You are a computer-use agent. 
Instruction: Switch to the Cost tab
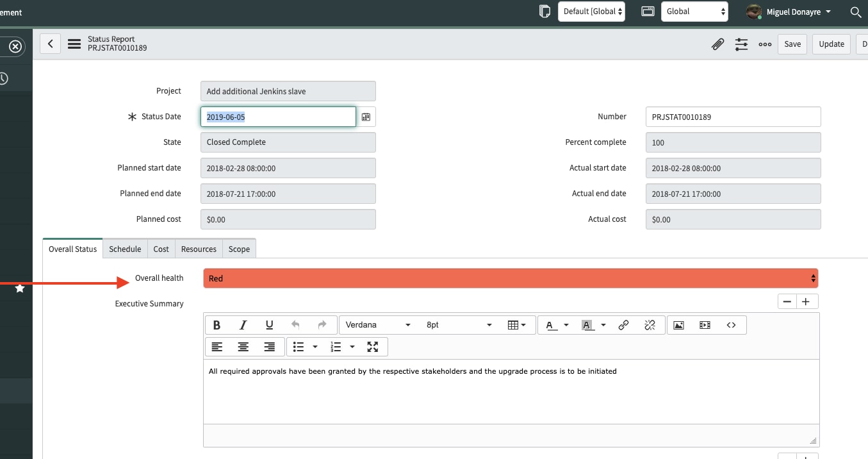[x=161, y=249]
